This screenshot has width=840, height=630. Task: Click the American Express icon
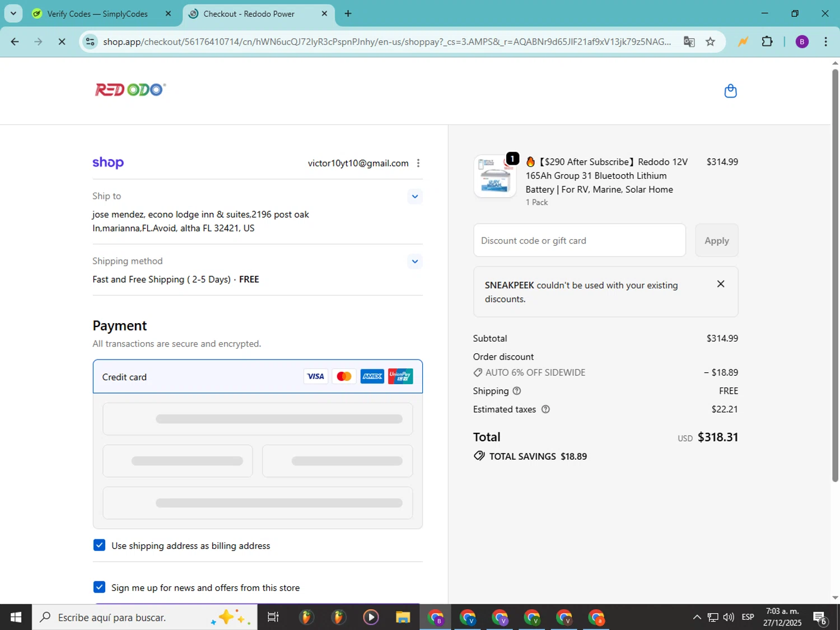[372, 376]
